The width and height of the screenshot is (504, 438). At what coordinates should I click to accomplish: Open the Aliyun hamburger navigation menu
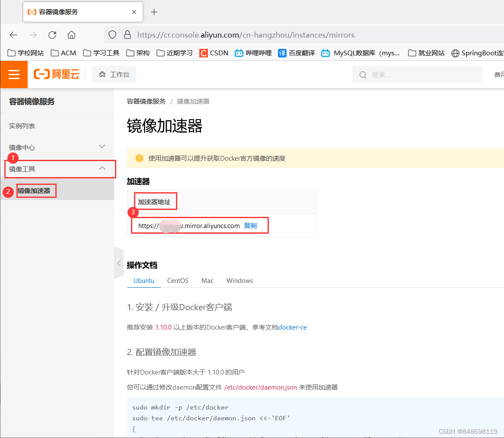click(x=14, y=74)
